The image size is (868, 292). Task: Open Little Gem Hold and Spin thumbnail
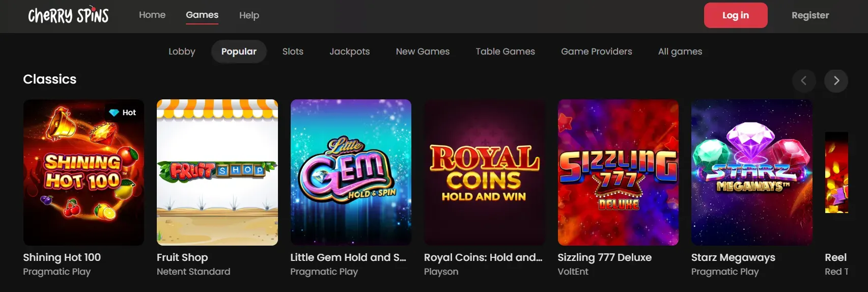(x=351, y=172)
